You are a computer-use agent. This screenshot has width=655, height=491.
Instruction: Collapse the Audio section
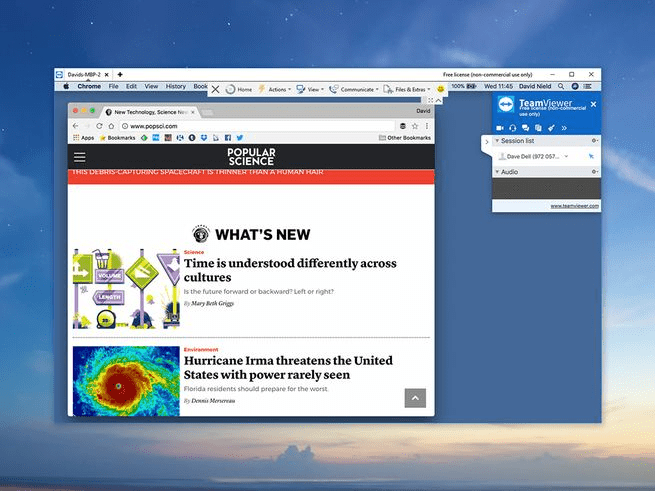click(x=498, y=172)
